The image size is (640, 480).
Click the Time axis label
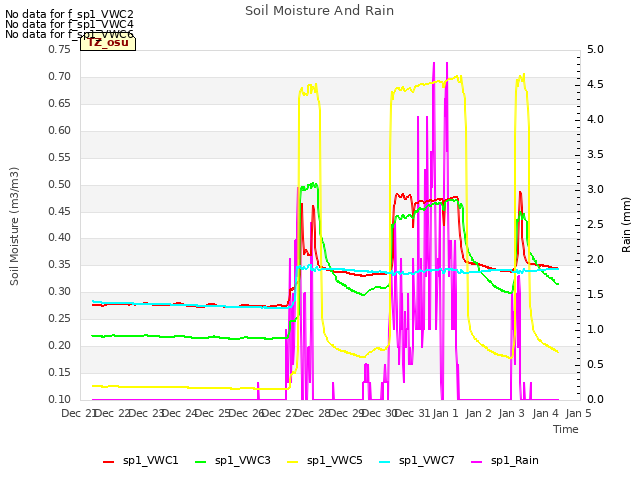566,429
